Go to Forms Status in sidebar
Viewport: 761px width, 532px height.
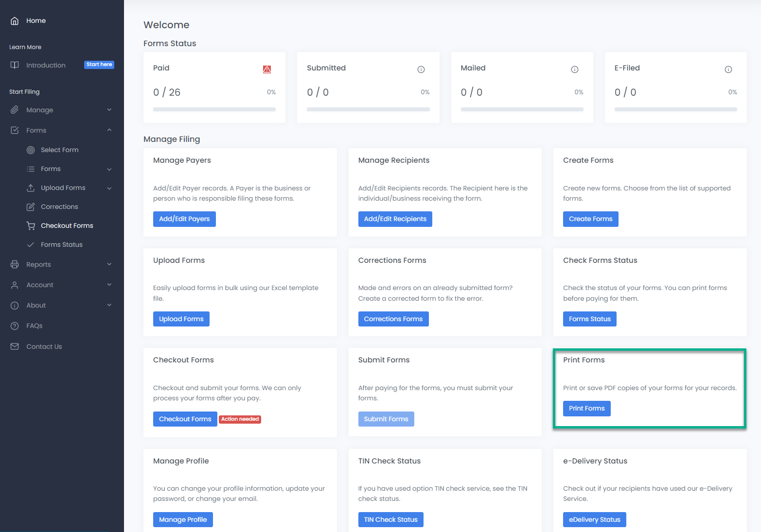pos(61,245)
